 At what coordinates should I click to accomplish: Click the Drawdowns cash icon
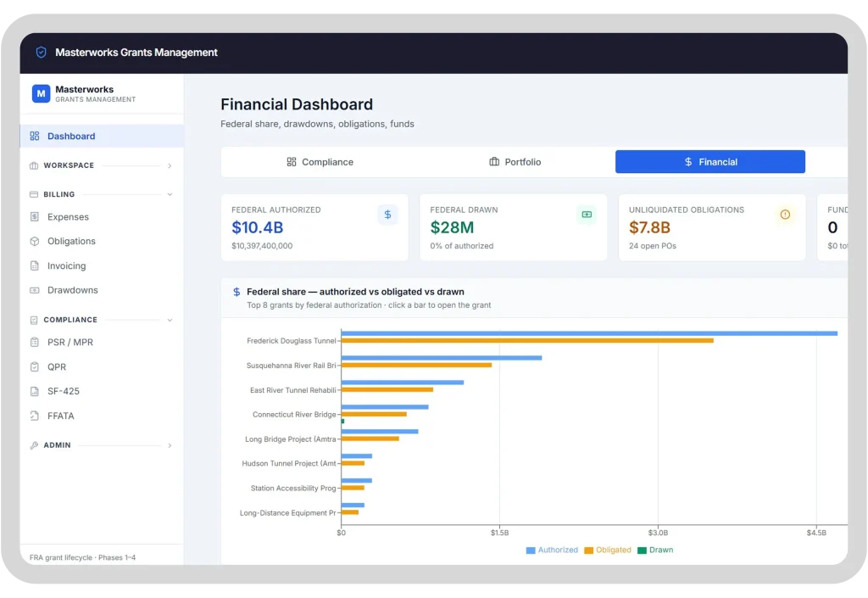point(34,290)
